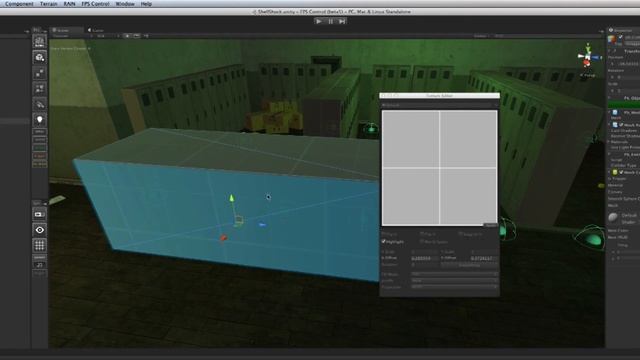640x360 pixels.
Task: Open the Help menu
Action: pyautogui.click(x=146, y=4)
